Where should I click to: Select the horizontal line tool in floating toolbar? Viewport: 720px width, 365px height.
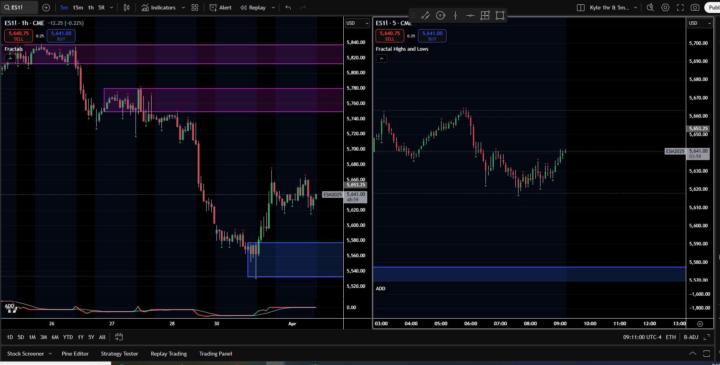470,16
